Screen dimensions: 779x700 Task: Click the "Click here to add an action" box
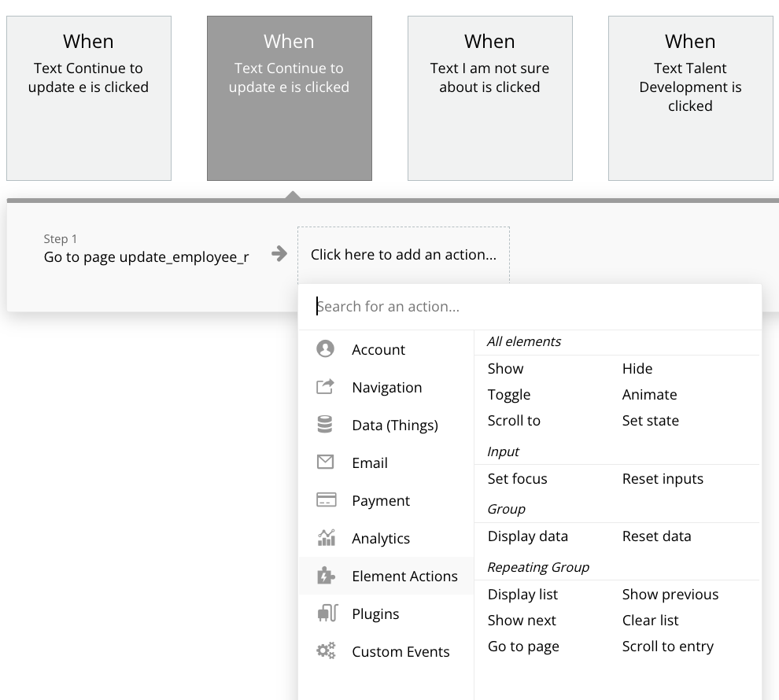point(404,255)
